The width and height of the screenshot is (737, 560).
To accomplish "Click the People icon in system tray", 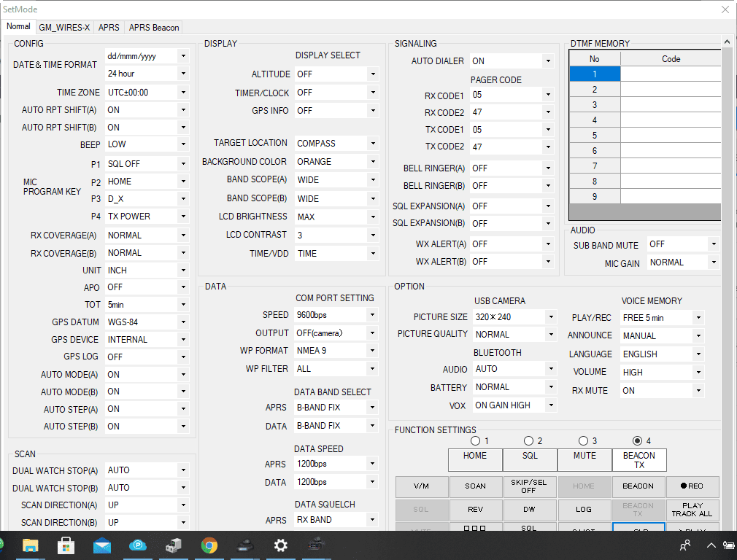I will pos(685,545).
